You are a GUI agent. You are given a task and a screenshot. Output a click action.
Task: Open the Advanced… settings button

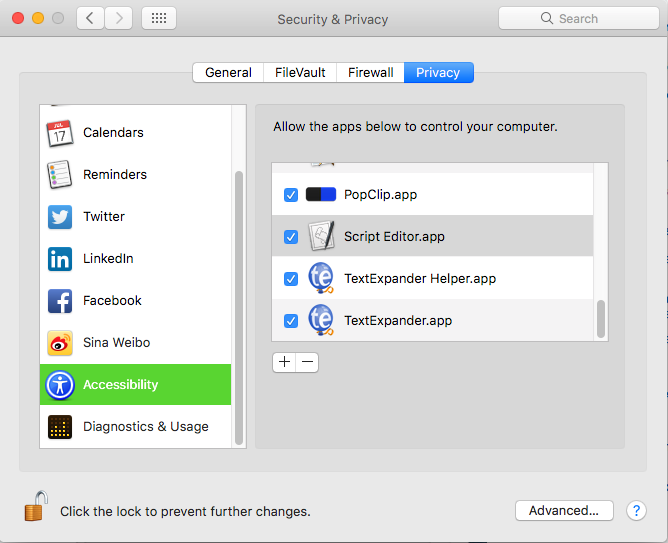(x=564, y=510)
